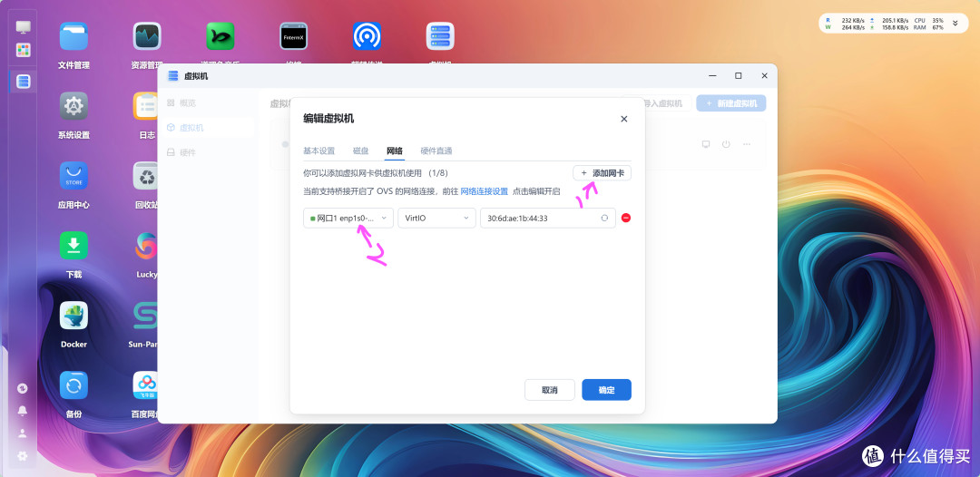
Task: Close the 编辑虚拟机 dialog
Action: pyautogui.click(x=623, y=119)
